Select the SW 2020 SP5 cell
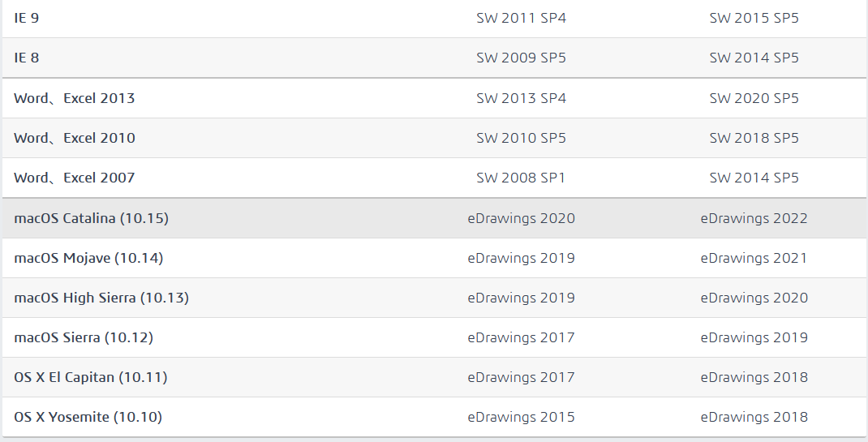The width and height of the screenshot is (868, 442). click(754, 98)
